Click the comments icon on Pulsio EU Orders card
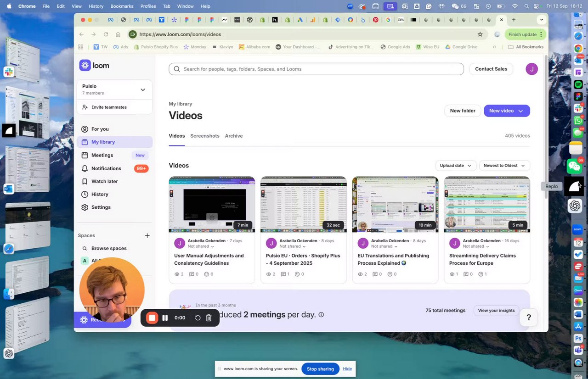The image size is (588, 379). pyautogui.click(x=283, y=274)
